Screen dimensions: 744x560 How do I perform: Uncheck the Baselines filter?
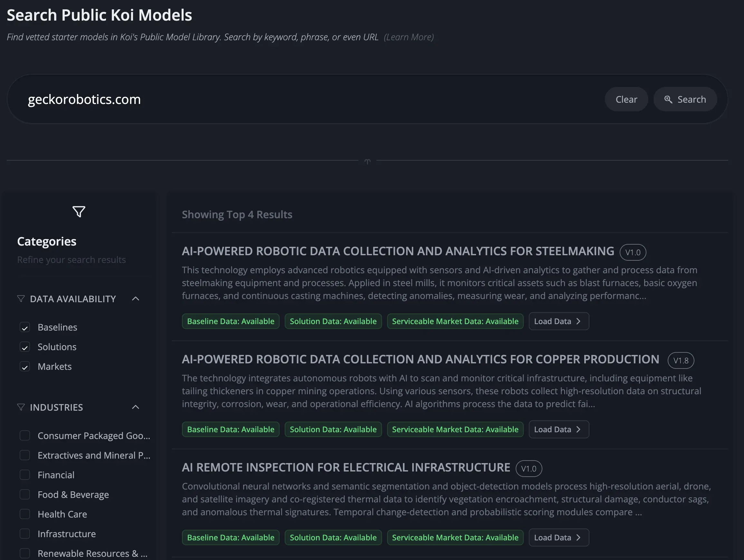[25, 327]
